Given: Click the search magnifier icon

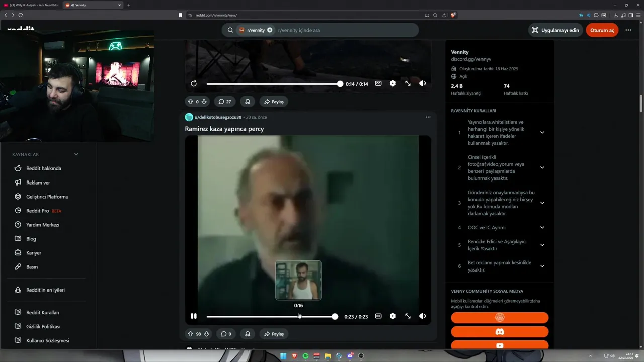Looking at the screenshot, I should (230, 30).
